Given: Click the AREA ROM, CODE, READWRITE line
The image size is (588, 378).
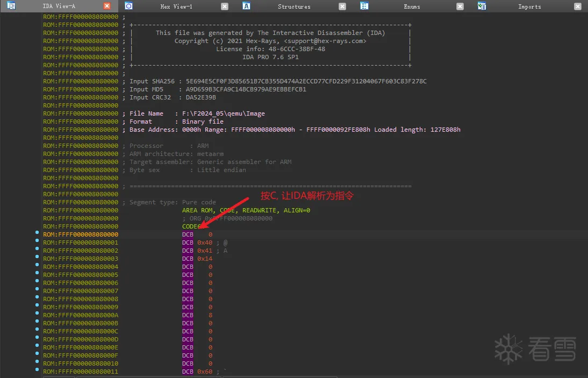Looking at the screenshot, I should click(246, 210).
